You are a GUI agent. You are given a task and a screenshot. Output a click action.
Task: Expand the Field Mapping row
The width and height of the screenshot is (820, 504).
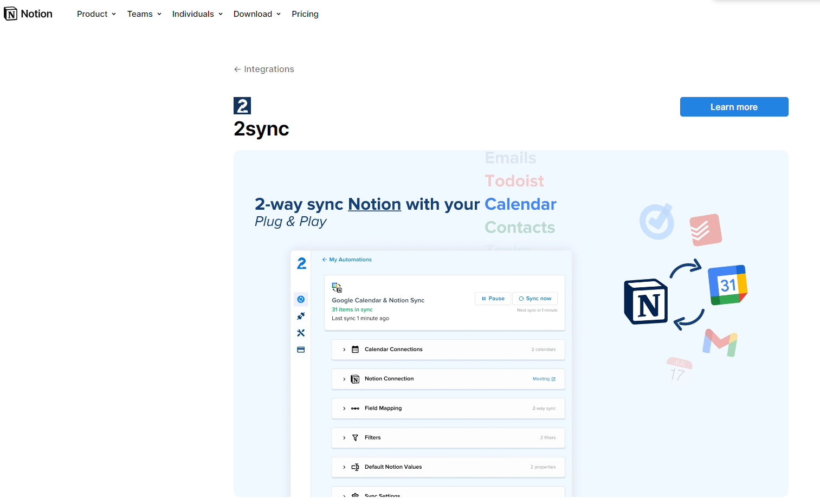pyautogui.click(x=448, y=408)
